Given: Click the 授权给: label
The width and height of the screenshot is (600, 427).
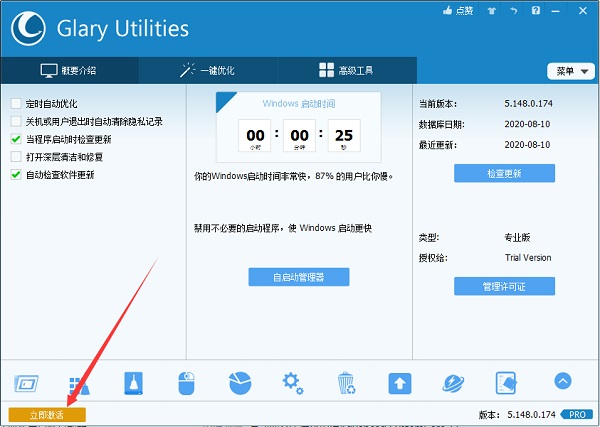Looking at the screenshot, I should coord(433,258).
